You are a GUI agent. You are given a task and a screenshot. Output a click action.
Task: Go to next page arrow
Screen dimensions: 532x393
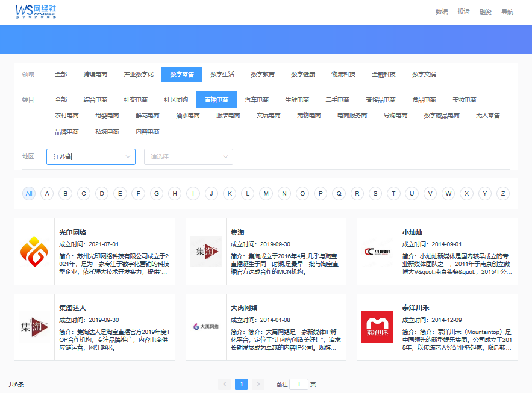point(258,384)
